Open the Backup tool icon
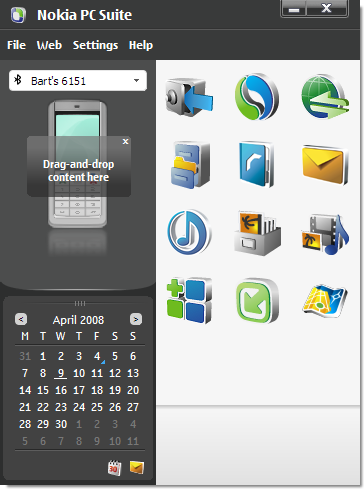Viewport: 364px width, 489px height. tap(189, 97)
